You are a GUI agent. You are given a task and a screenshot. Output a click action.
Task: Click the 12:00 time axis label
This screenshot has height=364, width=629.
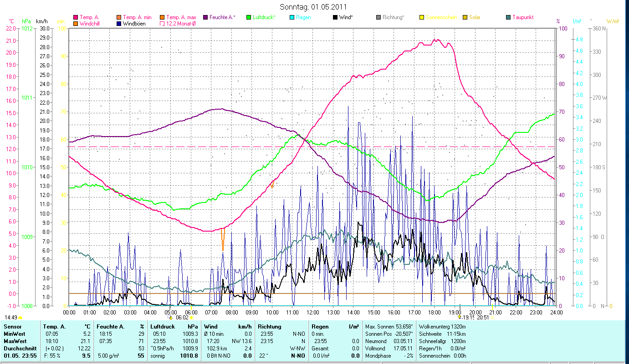coord(313,312)
